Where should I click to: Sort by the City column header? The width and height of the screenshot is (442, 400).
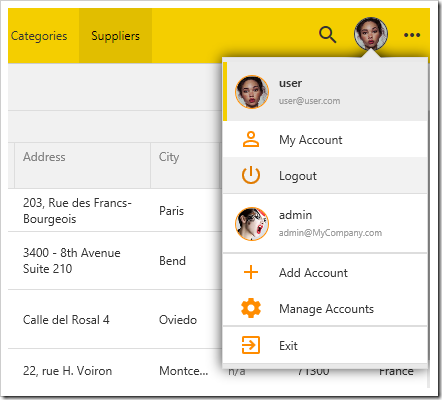tap(186, 165)
